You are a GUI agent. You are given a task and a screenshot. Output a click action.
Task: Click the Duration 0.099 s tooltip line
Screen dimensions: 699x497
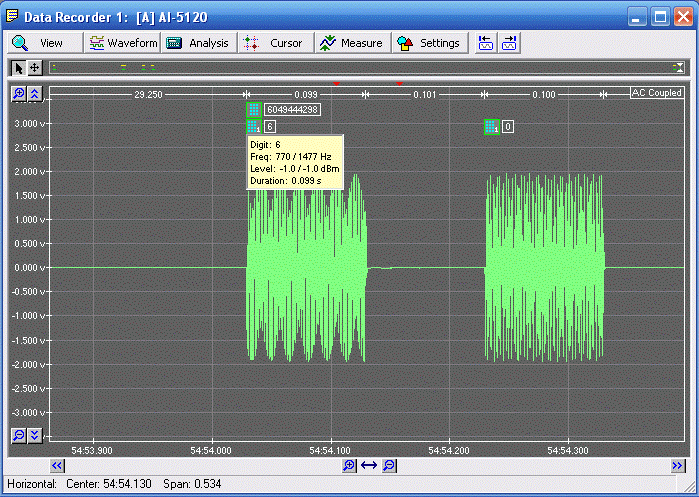click(x=286, y=181)
